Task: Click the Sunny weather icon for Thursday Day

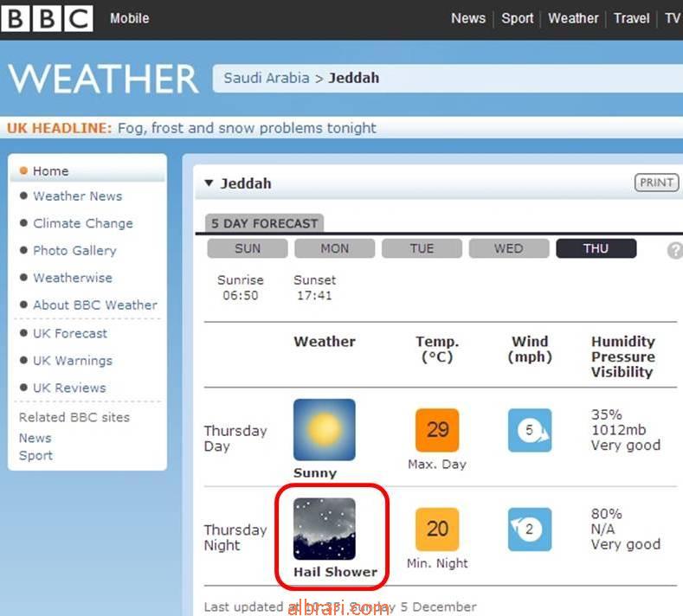Action: click(x=324, y=430)
